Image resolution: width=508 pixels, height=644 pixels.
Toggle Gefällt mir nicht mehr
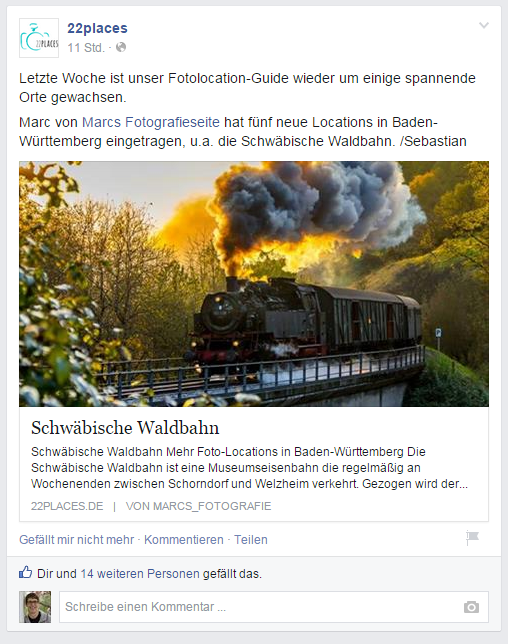coord(76,540)
